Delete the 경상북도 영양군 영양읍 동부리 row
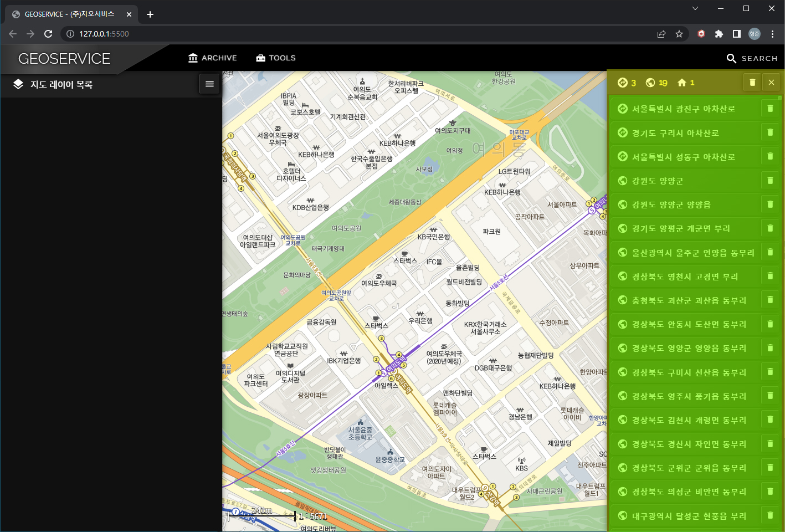The width and height of the screenshot is (785, 532). (770, 347)
